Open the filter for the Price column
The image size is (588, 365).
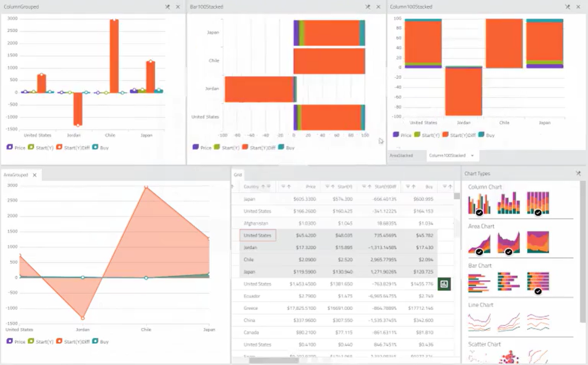tap(283, 186)
